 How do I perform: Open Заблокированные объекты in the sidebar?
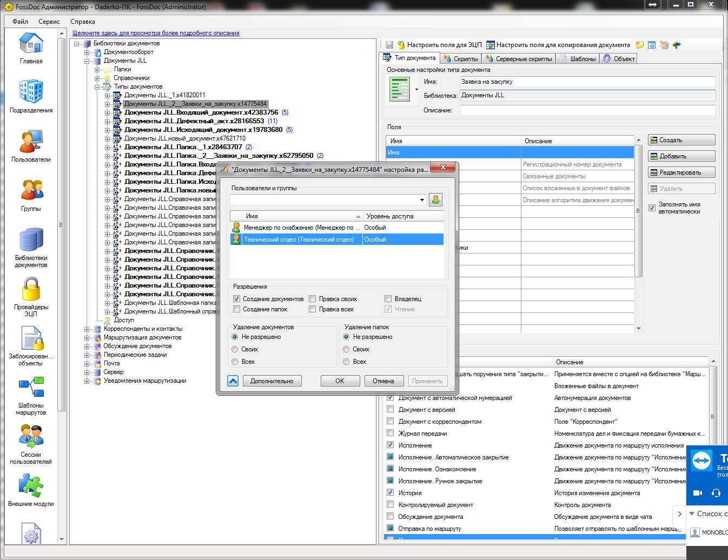(x=31, y=346)
